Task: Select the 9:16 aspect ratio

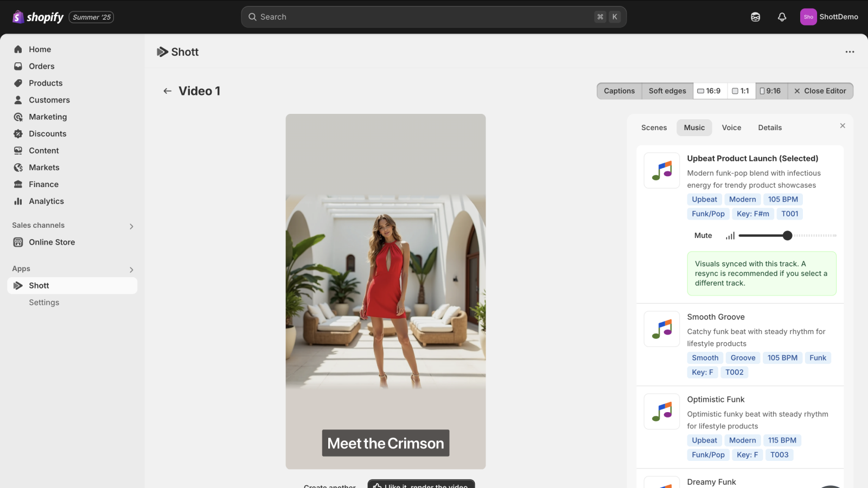Action: click(x=770, y=91)
